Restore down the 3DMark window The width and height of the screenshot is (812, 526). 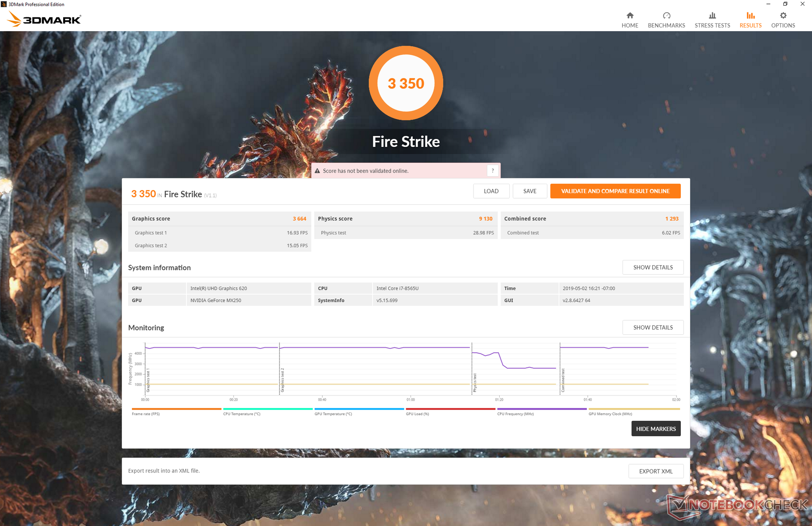click(x=785, y=4)
